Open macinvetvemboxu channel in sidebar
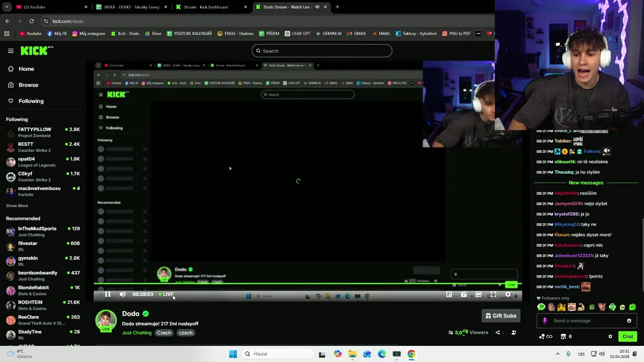 coord(43,191)
